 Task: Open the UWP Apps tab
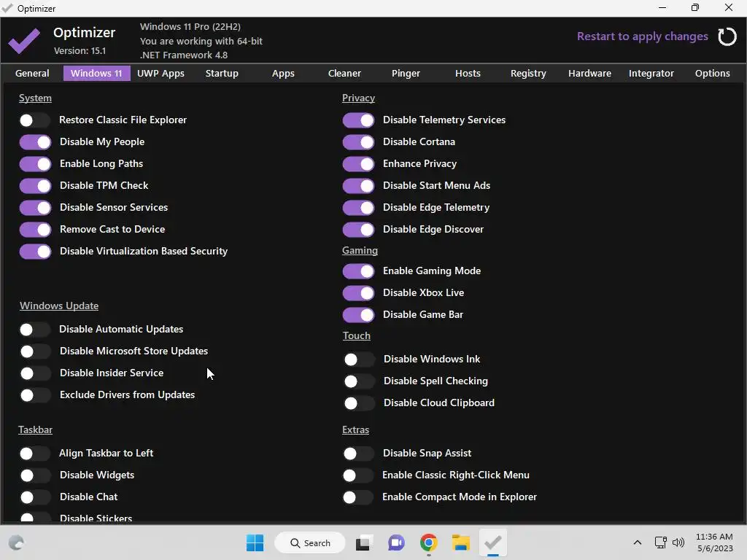tap(161, 74)
